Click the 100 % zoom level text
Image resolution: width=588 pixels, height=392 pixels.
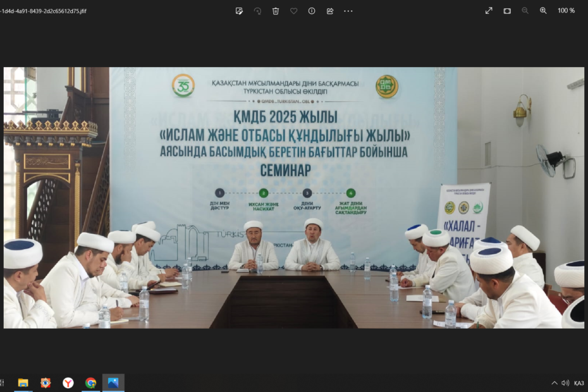566,11
